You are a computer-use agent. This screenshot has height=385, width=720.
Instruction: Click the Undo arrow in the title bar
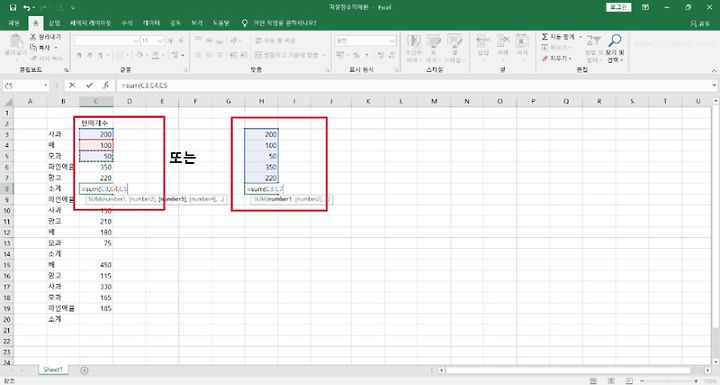[26, 7]
